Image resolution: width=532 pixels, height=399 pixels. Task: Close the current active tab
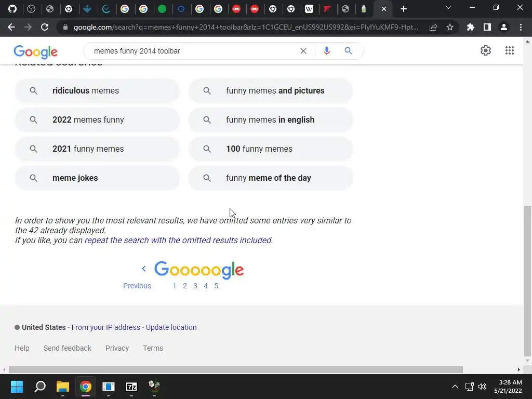[384, 9]
